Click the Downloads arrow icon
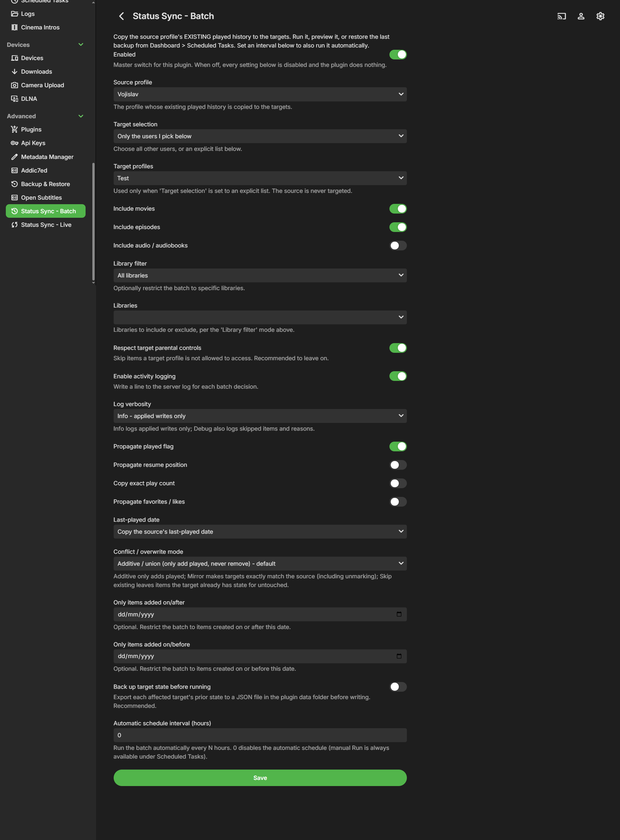This screenshot has height=840, width=620. pos(15,72)
